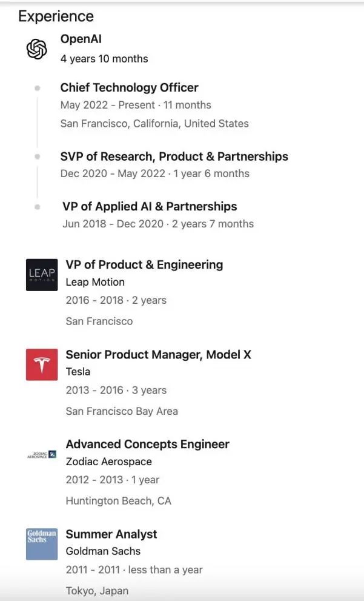Open the Summer Analyst position
364x601 pixels.
point(111,534)
